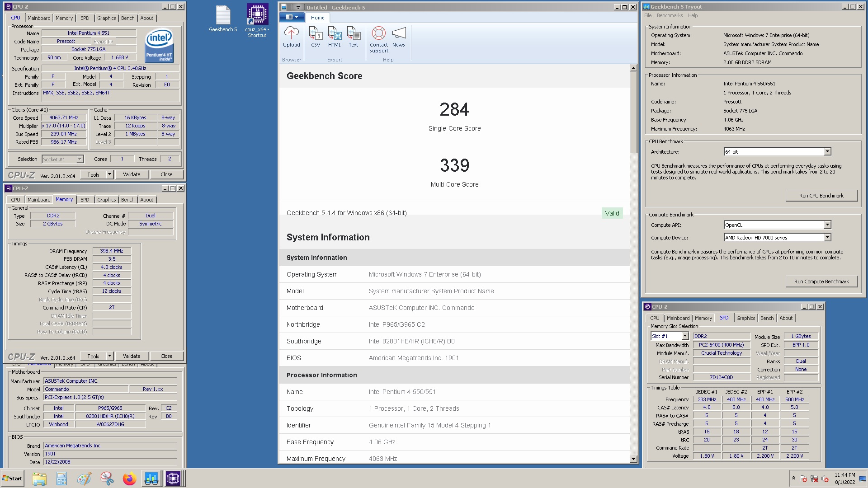Open Windows Explorer from taskbar
868x488 pixels.
(x=39, y=479)
